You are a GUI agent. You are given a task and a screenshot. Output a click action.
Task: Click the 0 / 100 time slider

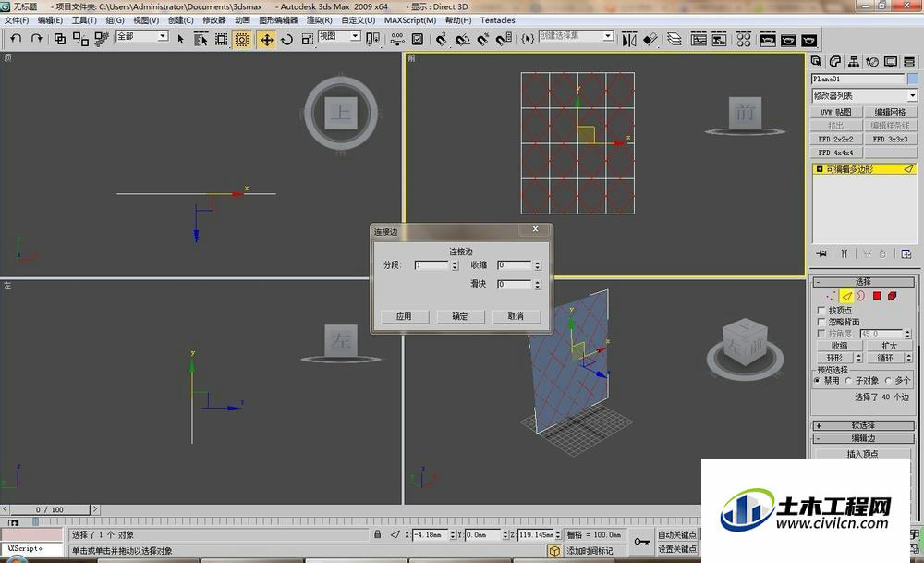[x=50, y=509]
